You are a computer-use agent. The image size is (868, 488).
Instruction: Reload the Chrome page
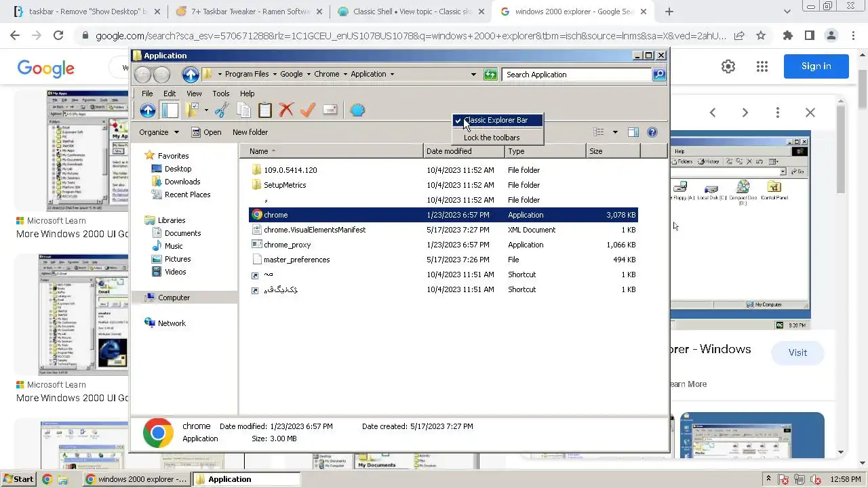click(x=58, y=35)
